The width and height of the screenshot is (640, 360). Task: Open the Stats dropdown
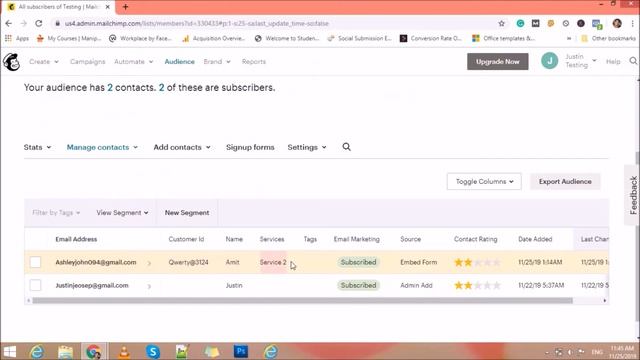click(x=37, y=147)
